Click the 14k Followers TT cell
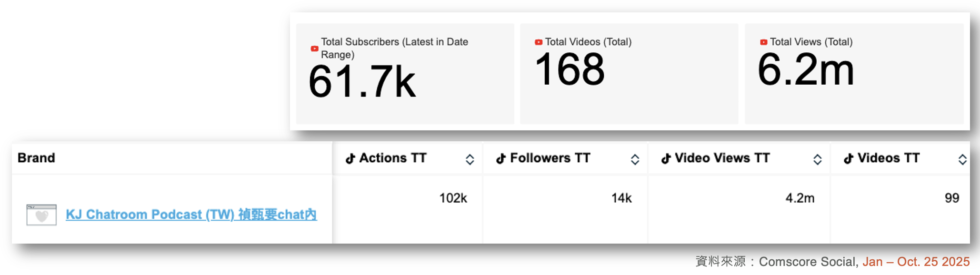 621,198
